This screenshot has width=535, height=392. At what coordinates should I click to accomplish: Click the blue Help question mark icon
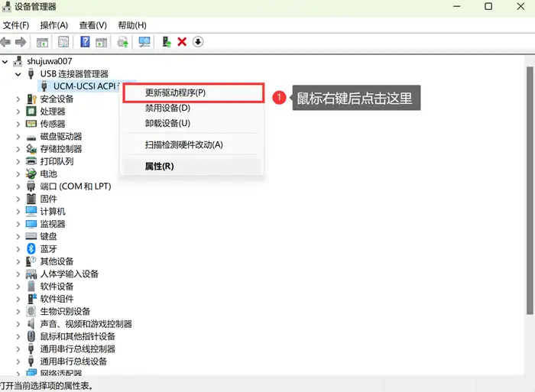pos(85,41)
